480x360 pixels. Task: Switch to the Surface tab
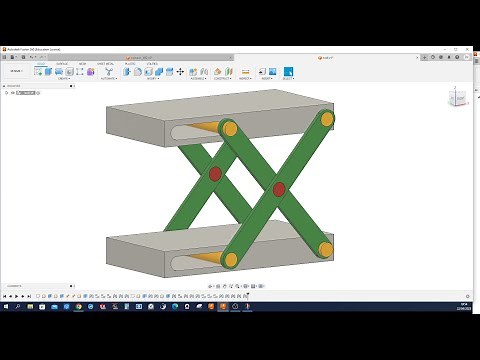pos(62,64)
